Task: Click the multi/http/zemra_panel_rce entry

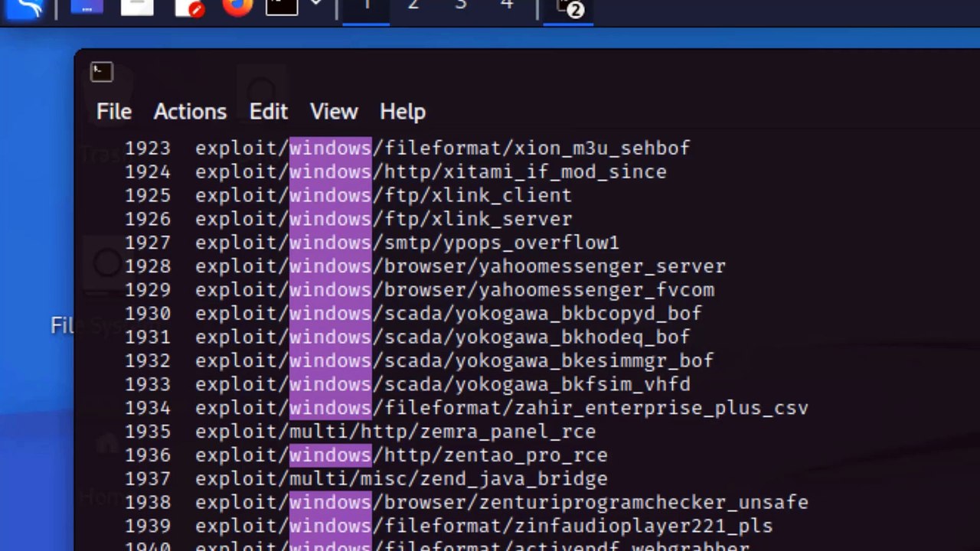Action: (x=360, y=432)
